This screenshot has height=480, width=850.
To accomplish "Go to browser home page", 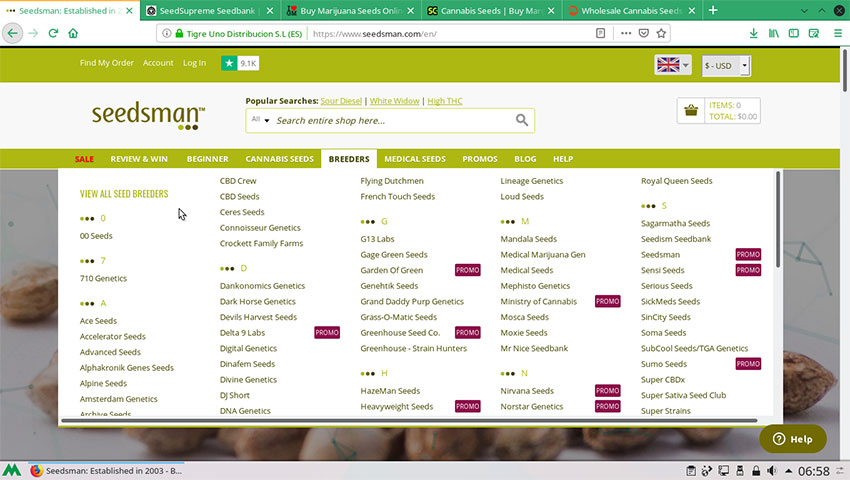I will pos(74,32).
